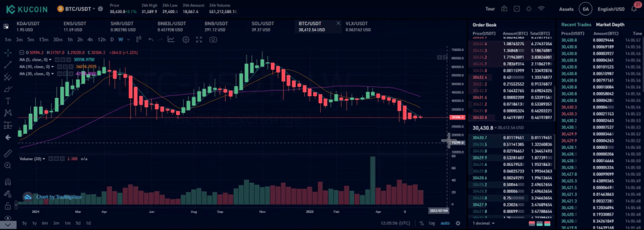Toggle log scale on chart
Image resolution: width=644 pixels, height=230 pixels.
tap(432, 223)
